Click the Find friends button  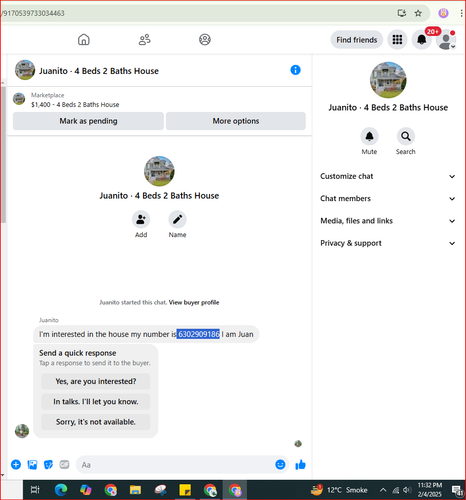pos(356,40)
